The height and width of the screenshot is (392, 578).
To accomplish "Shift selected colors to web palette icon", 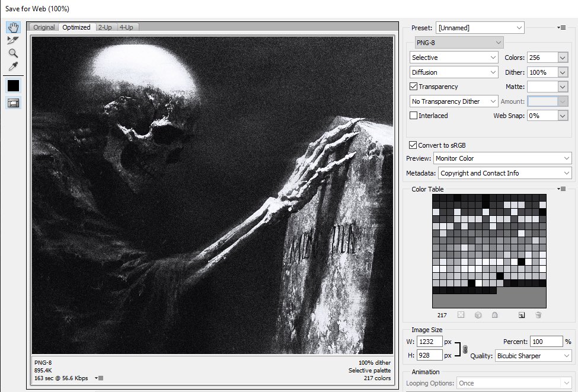I will pyautogui.click(x=478, y=315).
